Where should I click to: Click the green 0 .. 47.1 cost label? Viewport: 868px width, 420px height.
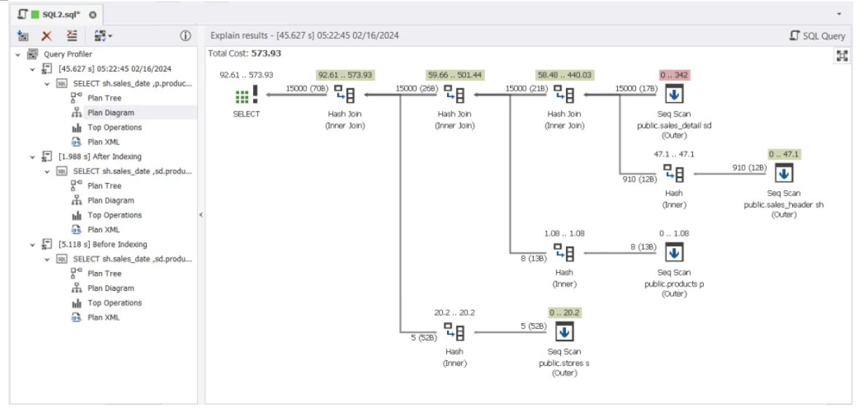coord(784,154)
